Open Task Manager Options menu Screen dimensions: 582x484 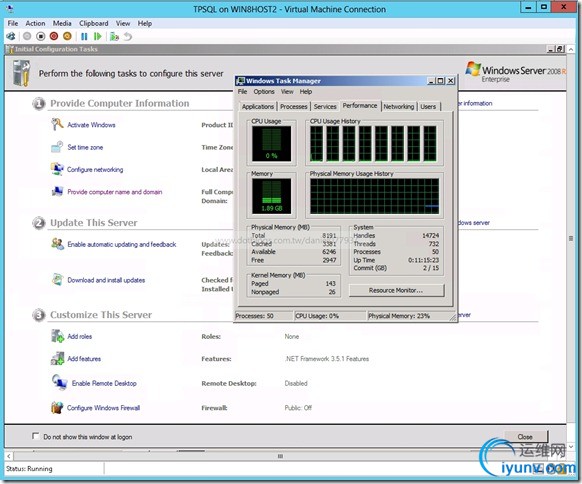pyautogui.click(x=264, y=92)
